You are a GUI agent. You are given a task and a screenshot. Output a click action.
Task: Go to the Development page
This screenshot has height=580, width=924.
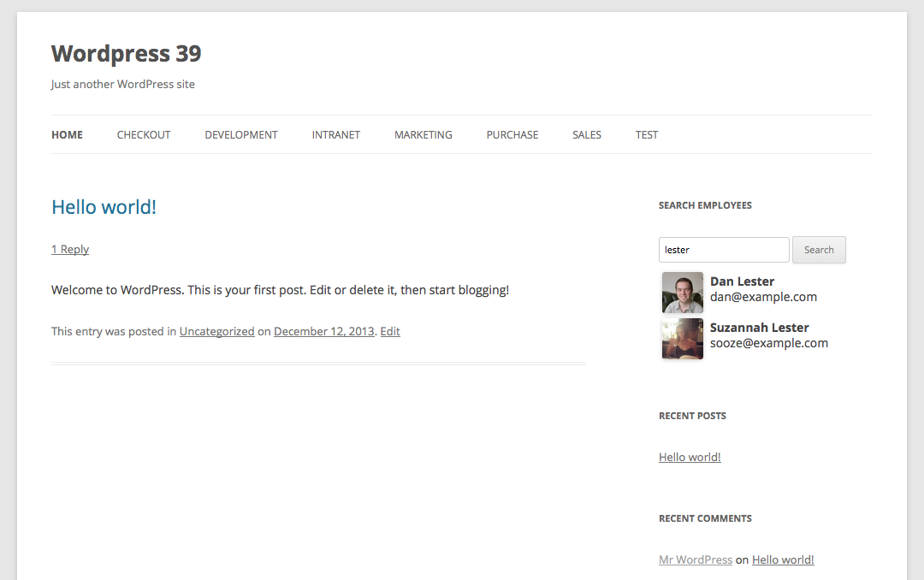tap(241, 134)
